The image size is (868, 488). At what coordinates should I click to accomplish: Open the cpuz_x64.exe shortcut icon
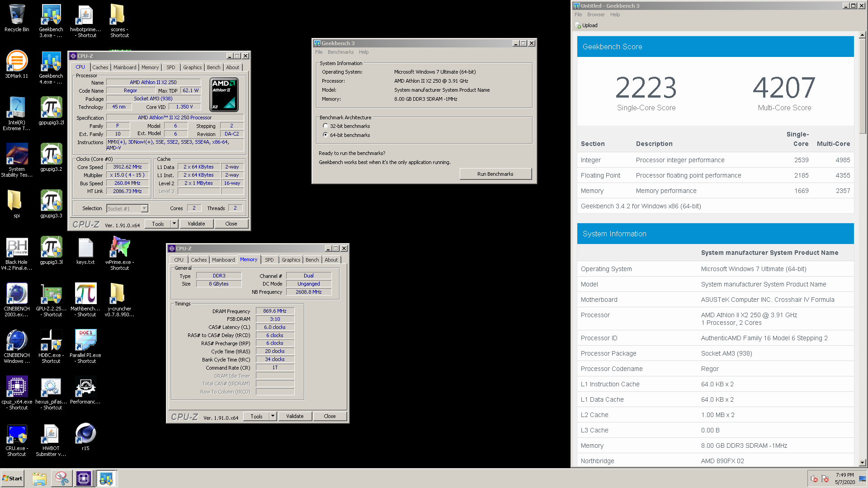17,393
